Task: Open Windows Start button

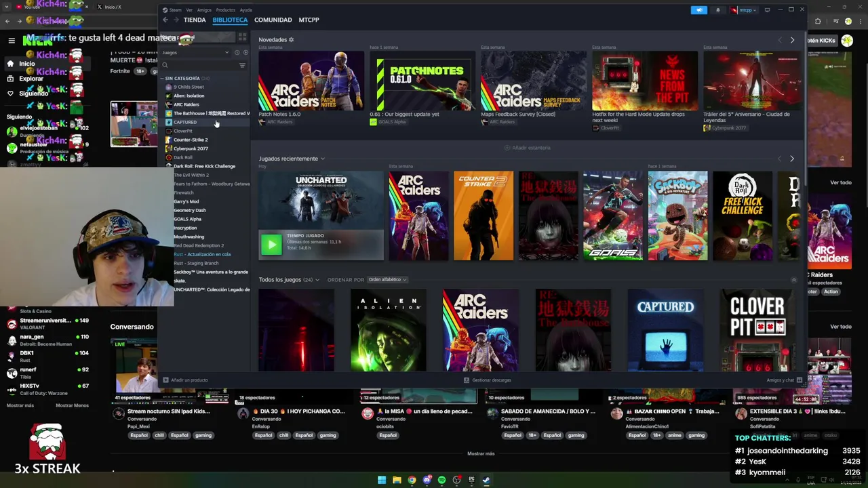Action: [382, 480]
